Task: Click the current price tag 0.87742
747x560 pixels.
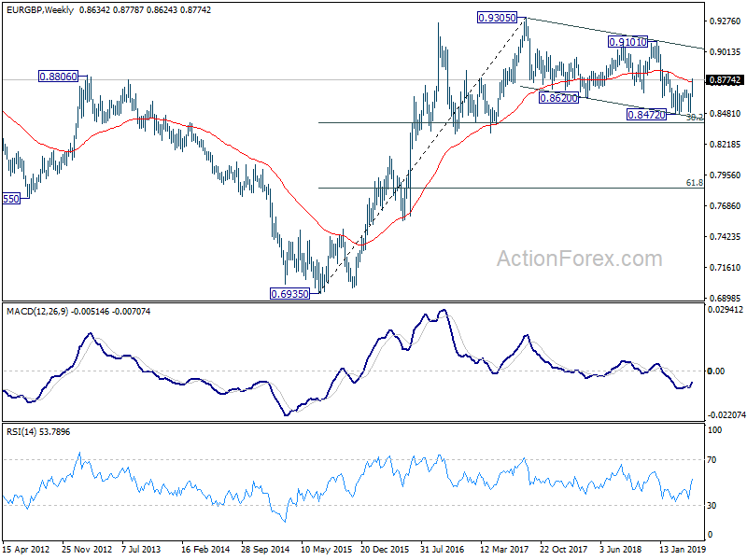Action: [726, 80]
